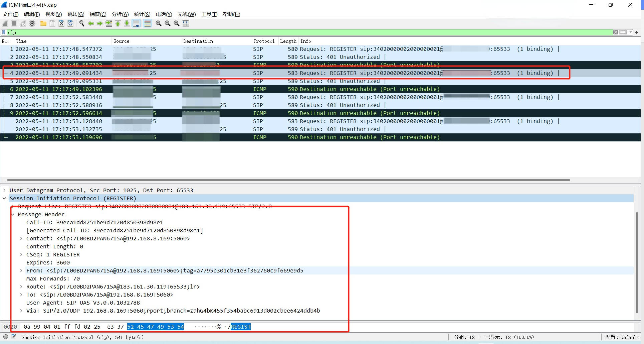
Task: Expand the Route header field
Action: (x=21, y=286)
